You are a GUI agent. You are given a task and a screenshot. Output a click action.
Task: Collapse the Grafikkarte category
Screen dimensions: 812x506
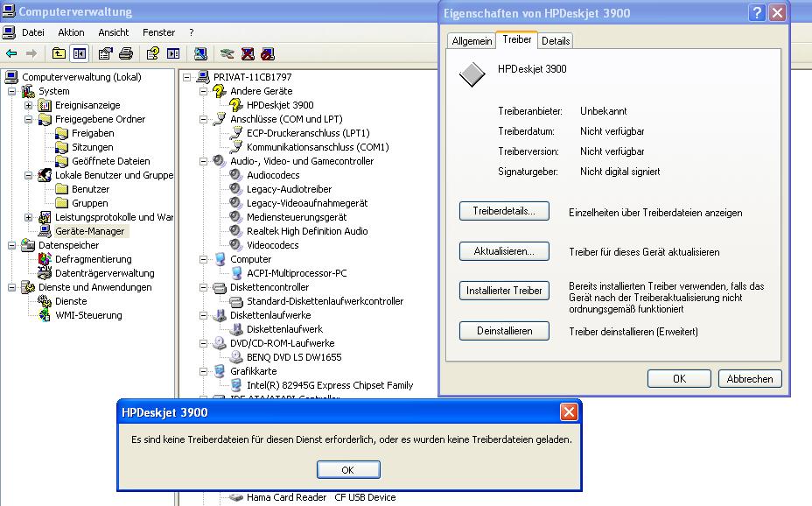point(204,371)
